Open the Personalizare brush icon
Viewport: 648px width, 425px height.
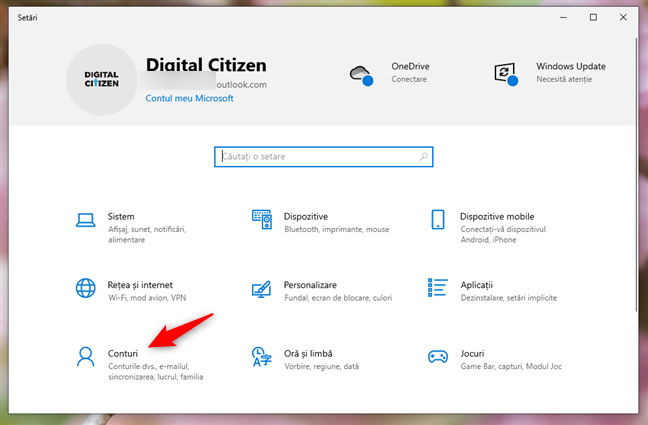pos(262,290)
